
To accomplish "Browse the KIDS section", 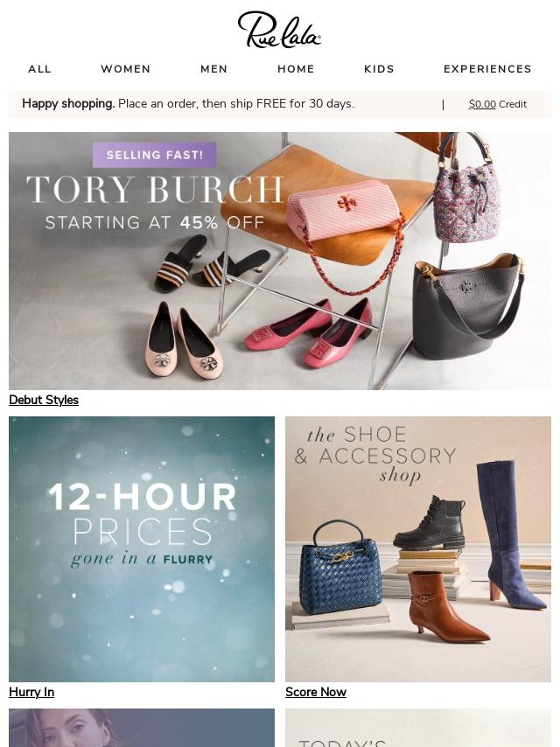I will (x=380, y=69).
